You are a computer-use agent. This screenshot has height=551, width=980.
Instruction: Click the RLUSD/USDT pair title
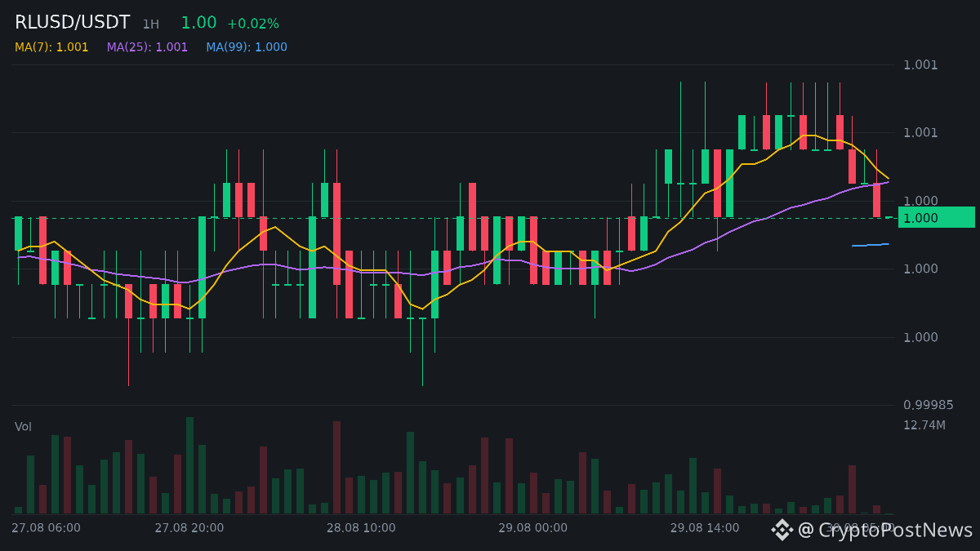point(72,23)
